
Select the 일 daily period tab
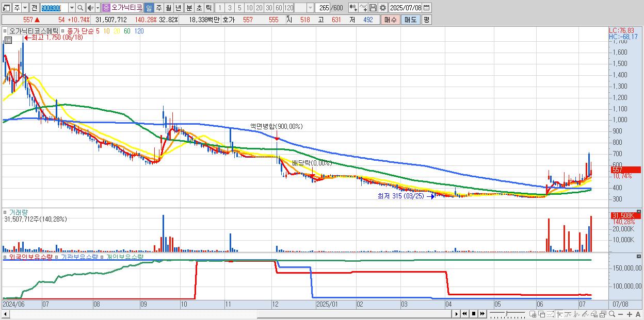click(149, 8)
